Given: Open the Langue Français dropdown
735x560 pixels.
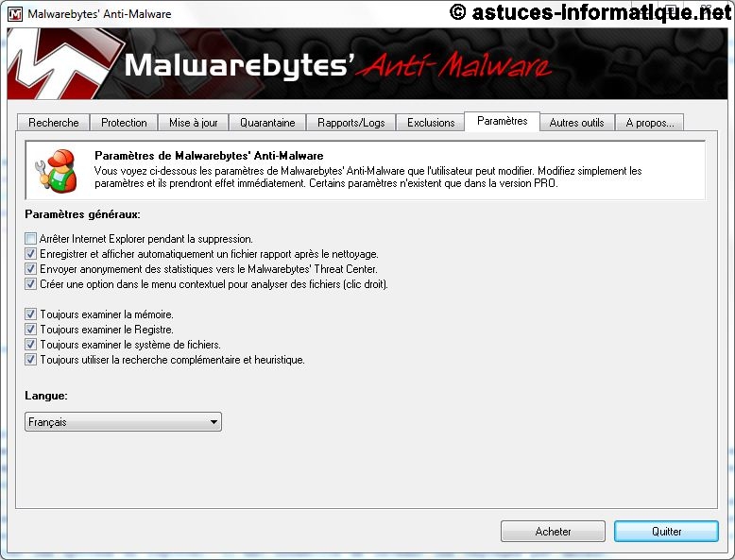Looking at the screenshot, I should 123,422.
